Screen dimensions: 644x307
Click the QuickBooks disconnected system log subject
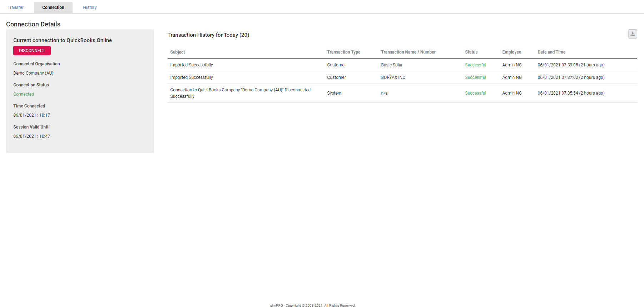pos(240,93)
